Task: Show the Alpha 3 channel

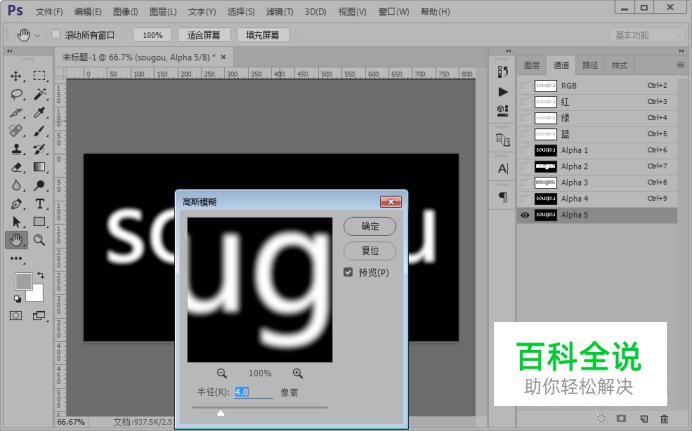Action: pyautogui.click(x=525, y=183)
